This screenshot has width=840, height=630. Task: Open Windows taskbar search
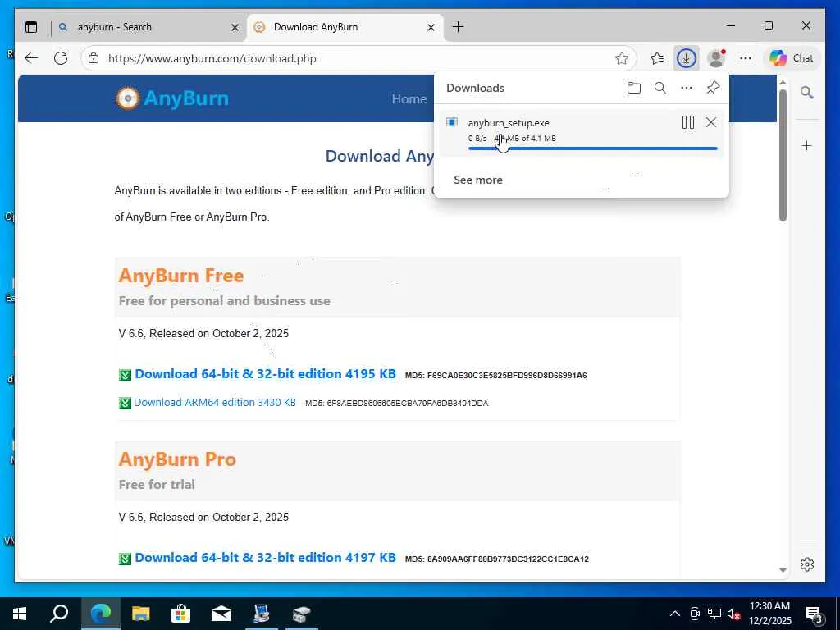point(59,614)
